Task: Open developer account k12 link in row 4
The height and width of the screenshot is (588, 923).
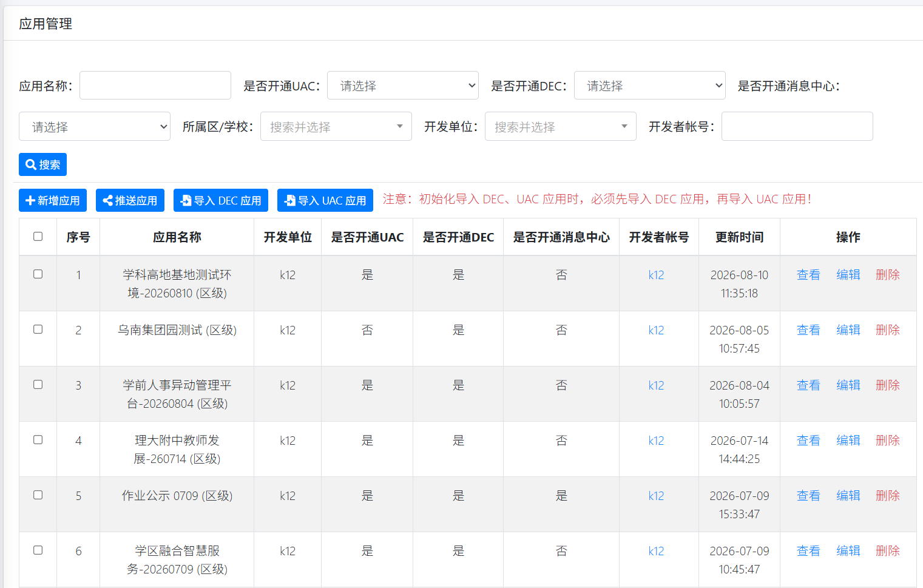Action: click(656, 441)
